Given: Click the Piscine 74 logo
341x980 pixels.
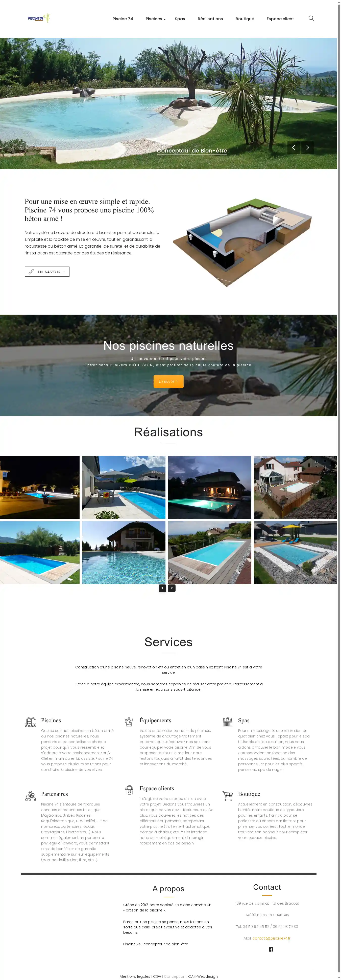Looking at the screenshot, I should point(39,18).
